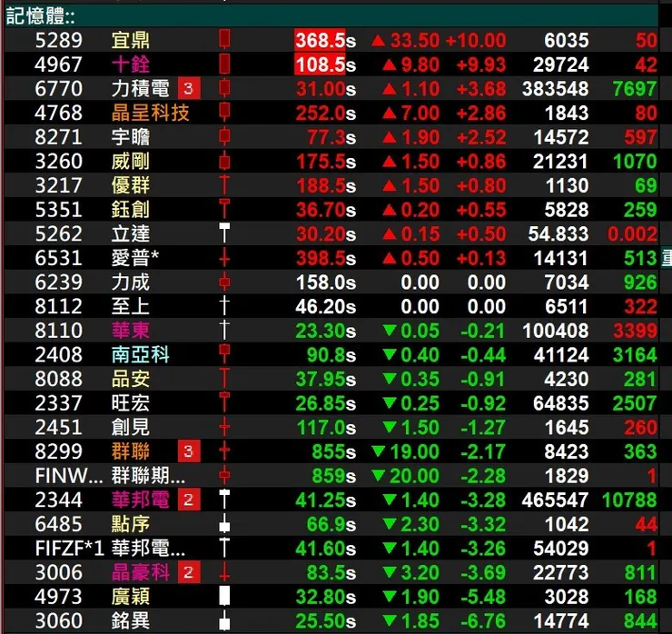Select stock name 宜鼎

pos(131,40)
